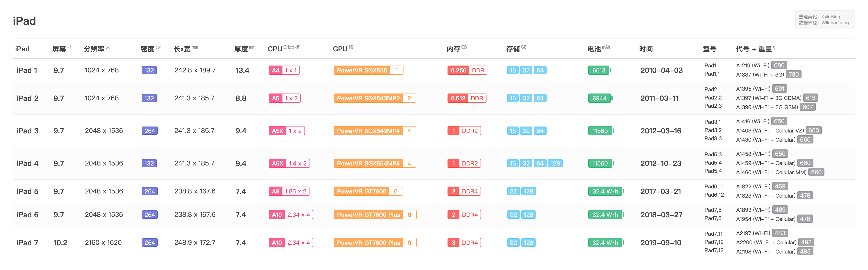Image resolution: width=868 pixels, height=270 pixels.
Task: Click the 680 weight badge for A1219
Action: click(x=779, y=65)
